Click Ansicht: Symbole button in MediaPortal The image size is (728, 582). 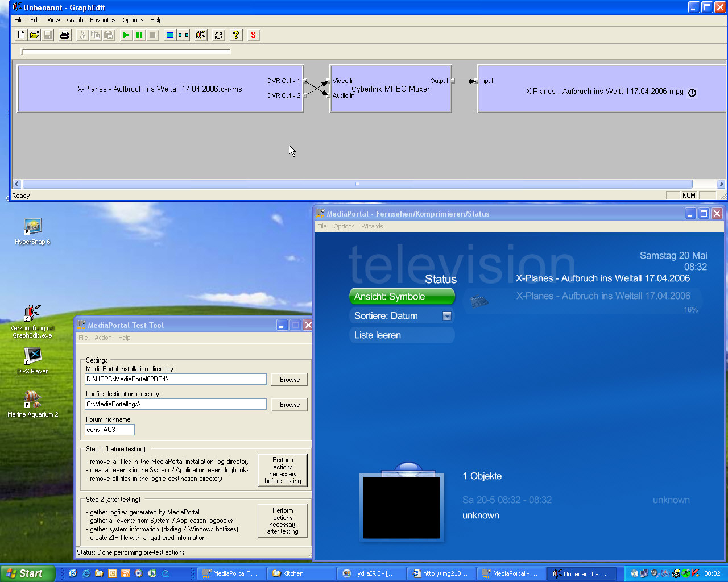click(402, 297)
